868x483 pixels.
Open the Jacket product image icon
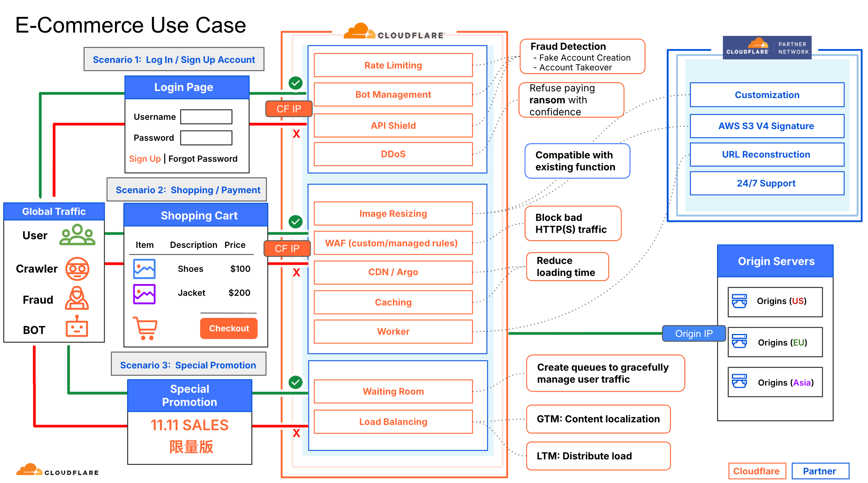[144, 294]
